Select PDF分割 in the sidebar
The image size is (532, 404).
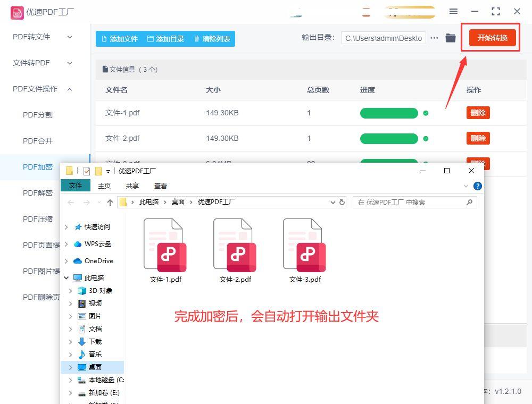(x=38, y=115)
